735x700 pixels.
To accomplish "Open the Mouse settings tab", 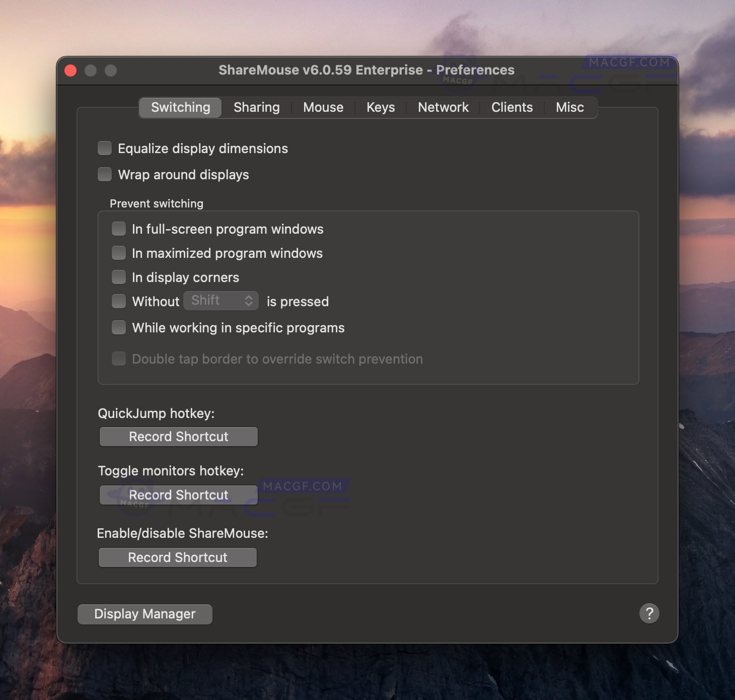I will point(323,107).
